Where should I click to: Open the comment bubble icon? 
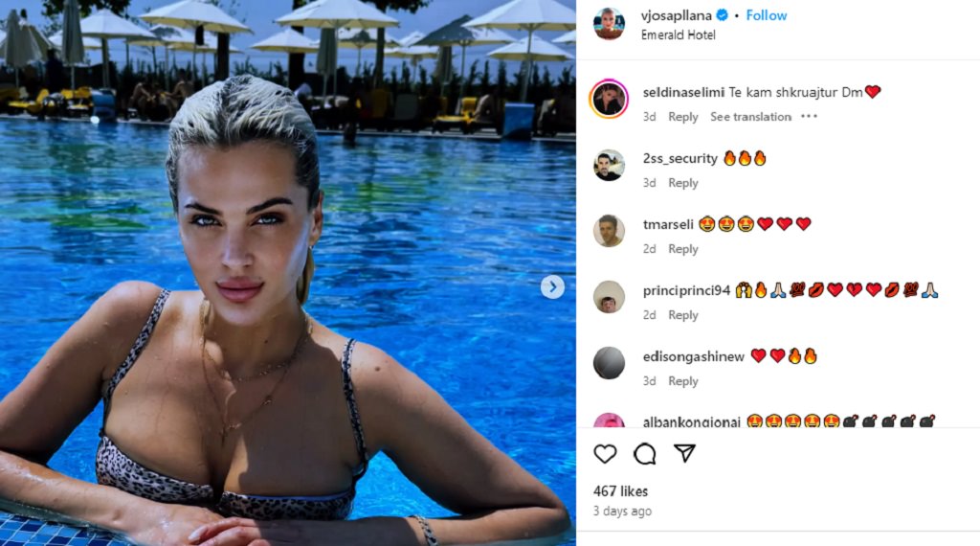644,454
